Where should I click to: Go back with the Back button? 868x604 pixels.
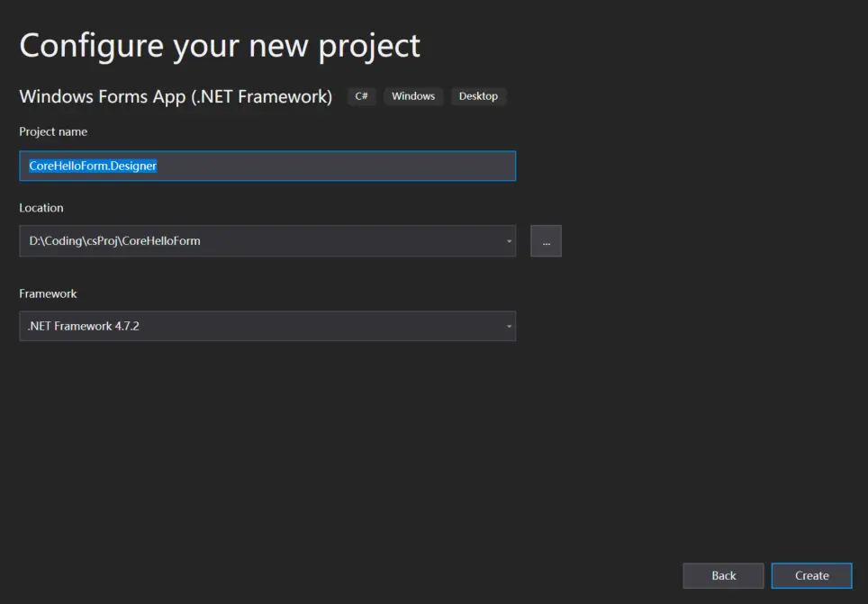point(724,576)
